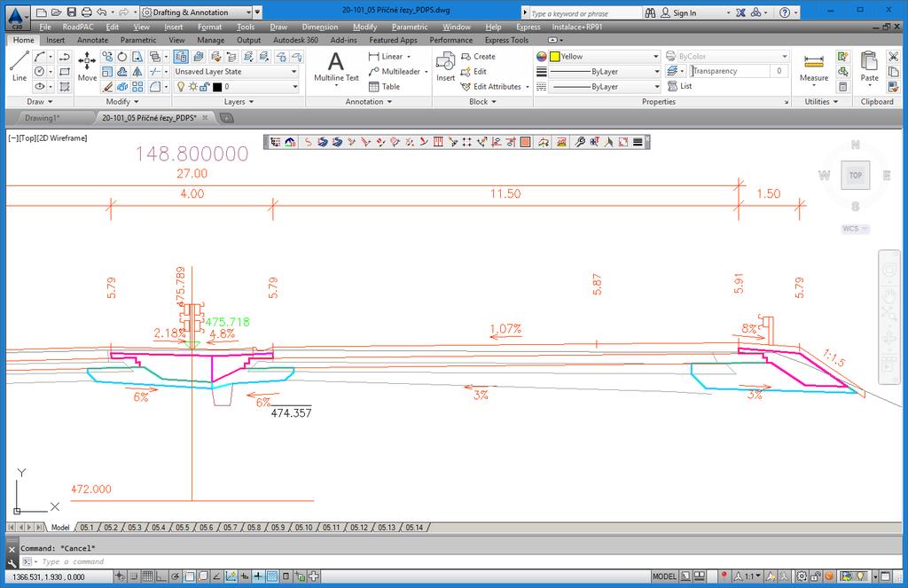Click the customize wrench icon beside command line

pos(12,562)
